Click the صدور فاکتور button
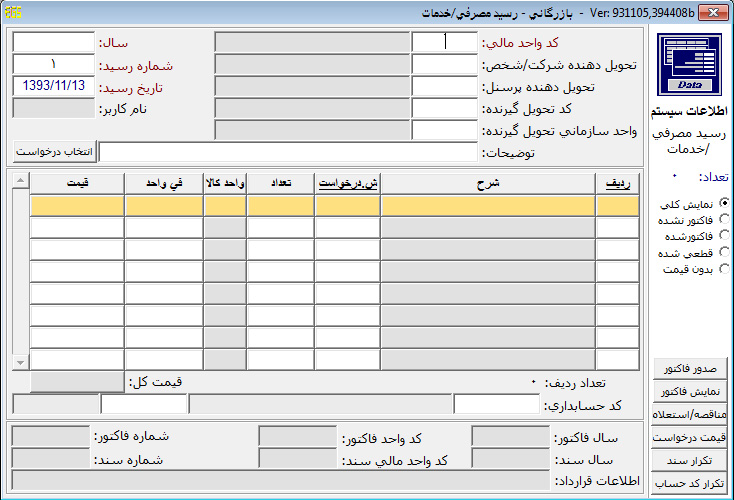The height and width of the screenshot is (500, 734). tap(690, 368)
